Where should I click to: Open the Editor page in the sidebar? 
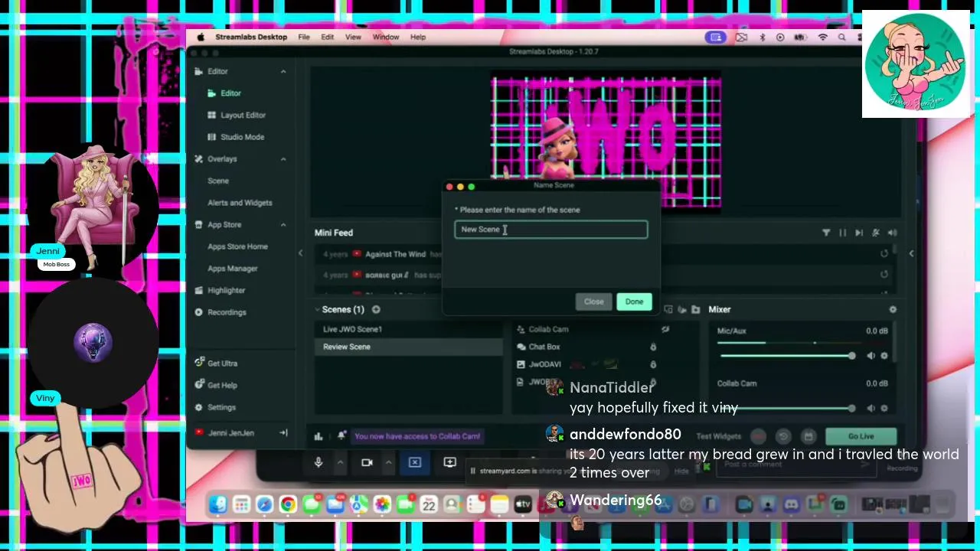coord(230,93)
